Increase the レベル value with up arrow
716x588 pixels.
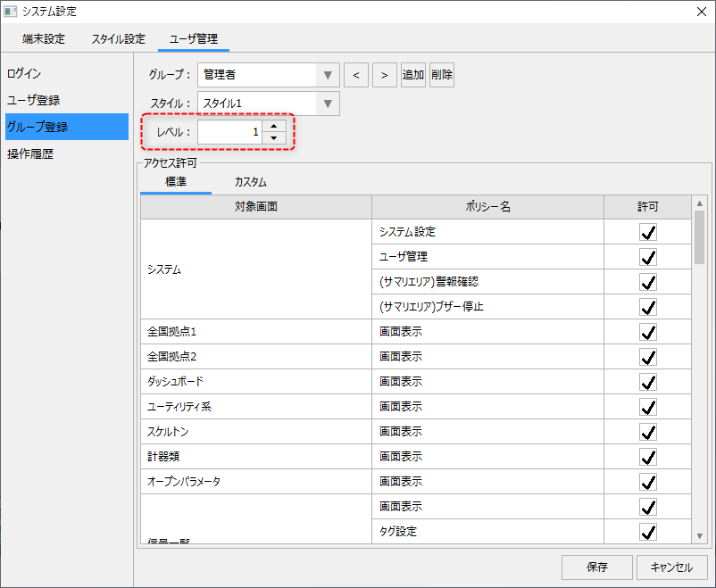(275, 126)
